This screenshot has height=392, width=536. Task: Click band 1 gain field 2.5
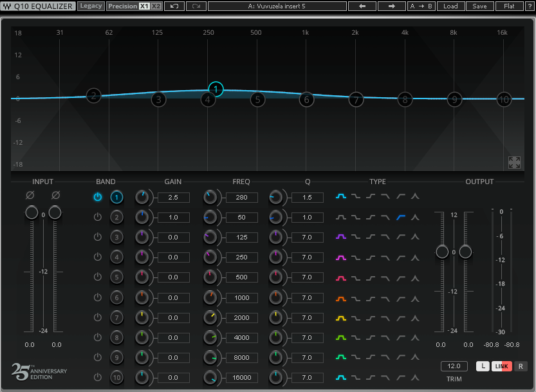click(173, 198)
